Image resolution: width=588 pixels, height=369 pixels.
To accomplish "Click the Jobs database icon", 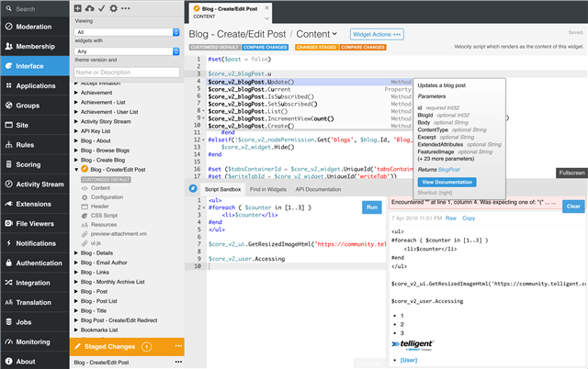I will (x=8, y=322).
